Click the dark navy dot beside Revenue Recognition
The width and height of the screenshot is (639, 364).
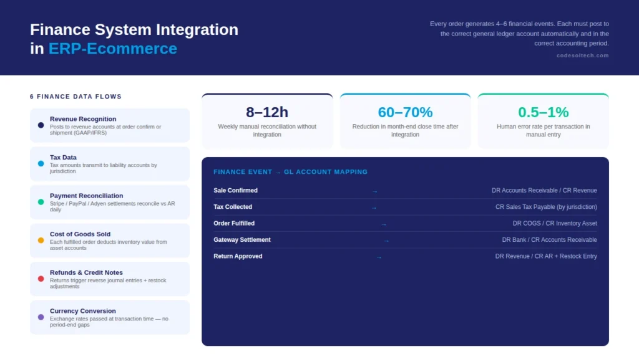coord(41,125)
